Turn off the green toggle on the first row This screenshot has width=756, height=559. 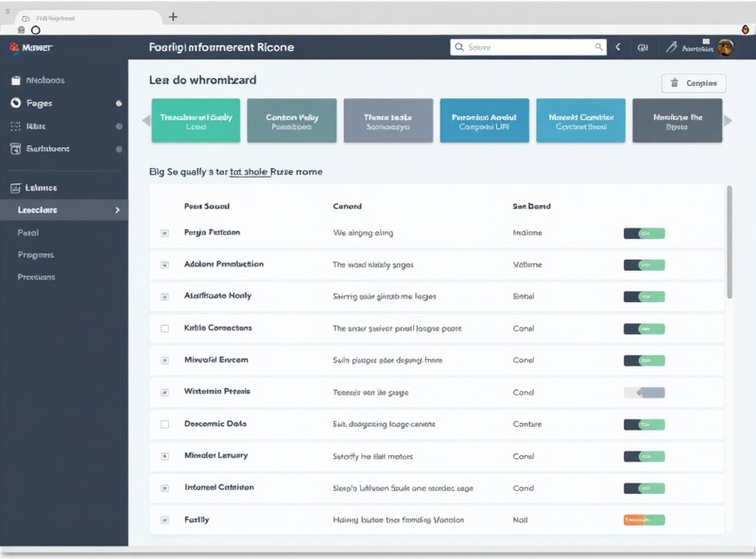coord(644,232)
